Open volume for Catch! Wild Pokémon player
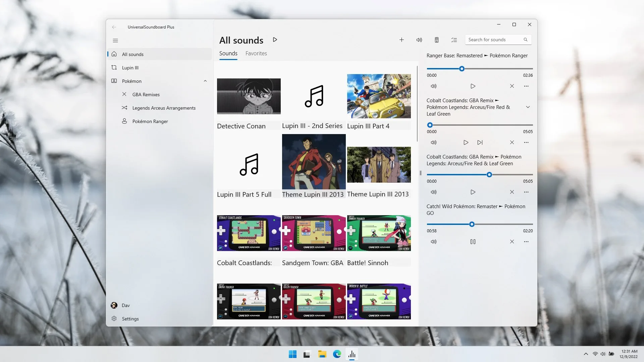This screenshot has height=362, width=644. coord(433,242)
